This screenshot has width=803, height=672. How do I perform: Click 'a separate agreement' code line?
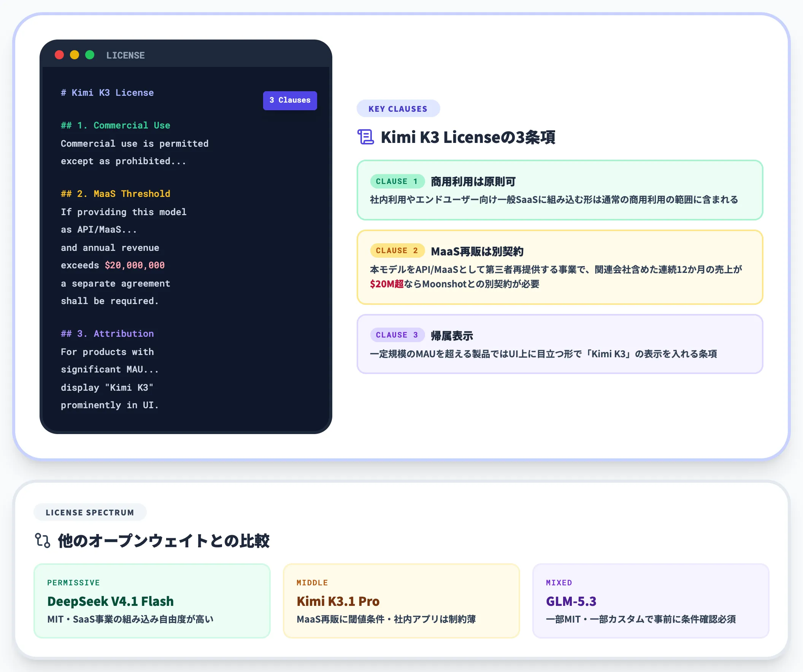tap(116, 284)
